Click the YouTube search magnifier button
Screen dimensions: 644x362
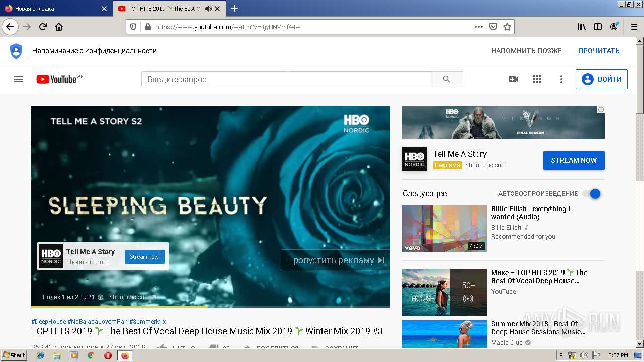point(447,79)
